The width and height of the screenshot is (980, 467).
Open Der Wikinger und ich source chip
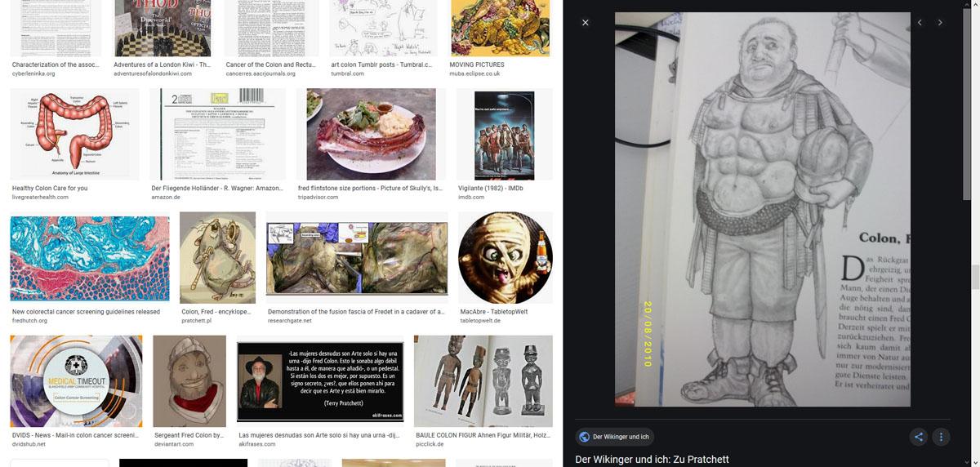(x=614, y=437)
